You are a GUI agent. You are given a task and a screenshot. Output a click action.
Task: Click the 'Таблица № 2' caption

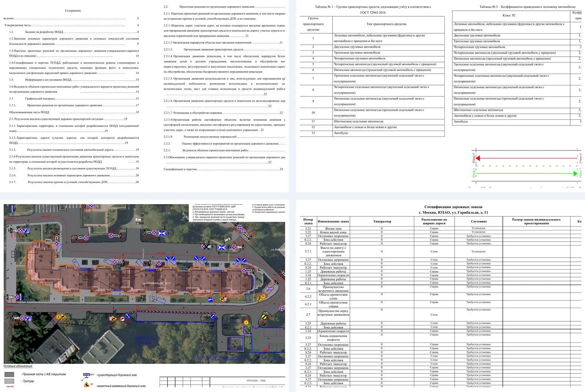pos(527,7)
